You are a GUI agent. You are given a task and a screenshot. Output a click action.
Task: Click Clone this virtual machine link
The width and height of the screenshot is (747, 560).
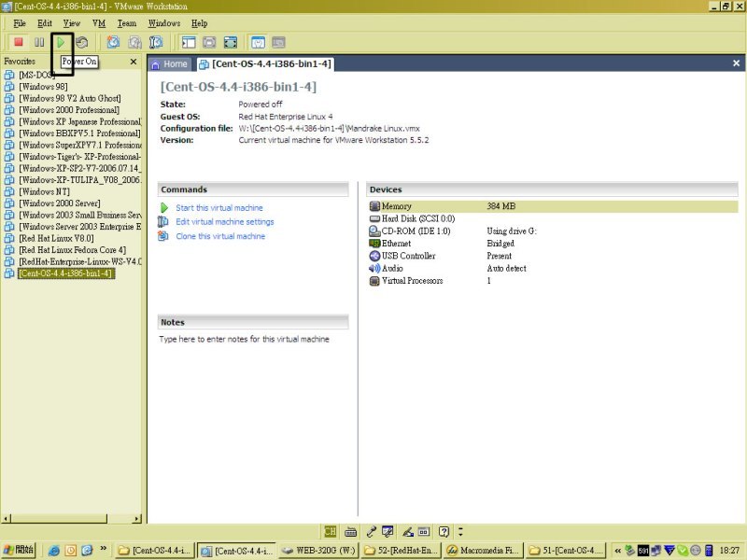[220, 236]
